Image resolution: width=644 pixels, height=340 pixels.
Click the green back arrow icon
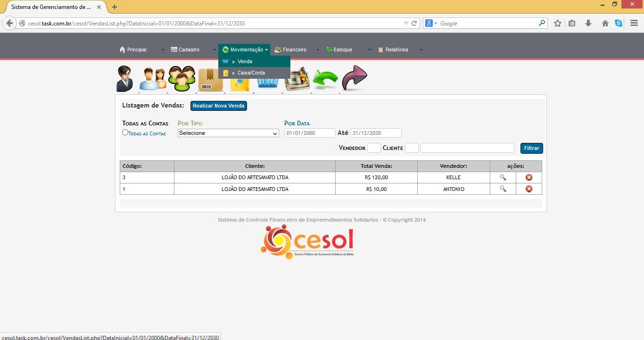(325, 79)
